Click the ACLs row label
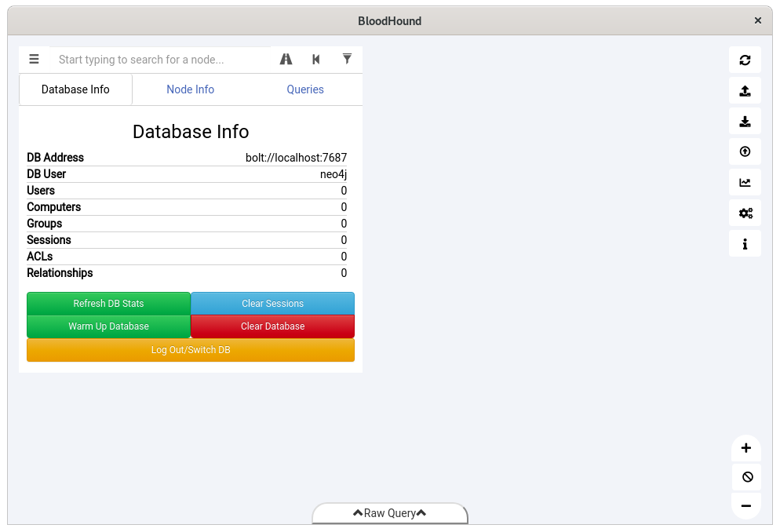The width and height of the screenshot is (780, 532). (x=40, y=256)
